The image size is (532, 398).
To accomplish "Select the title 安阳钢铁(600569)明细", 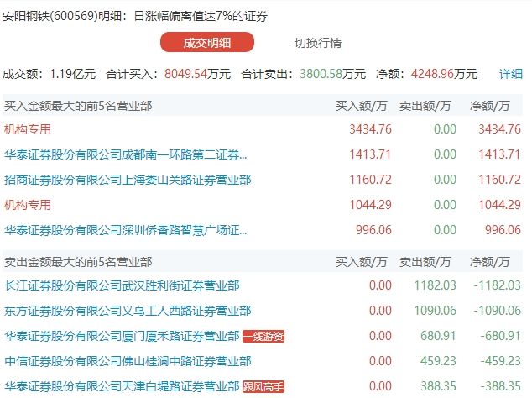I will point(62,16).
